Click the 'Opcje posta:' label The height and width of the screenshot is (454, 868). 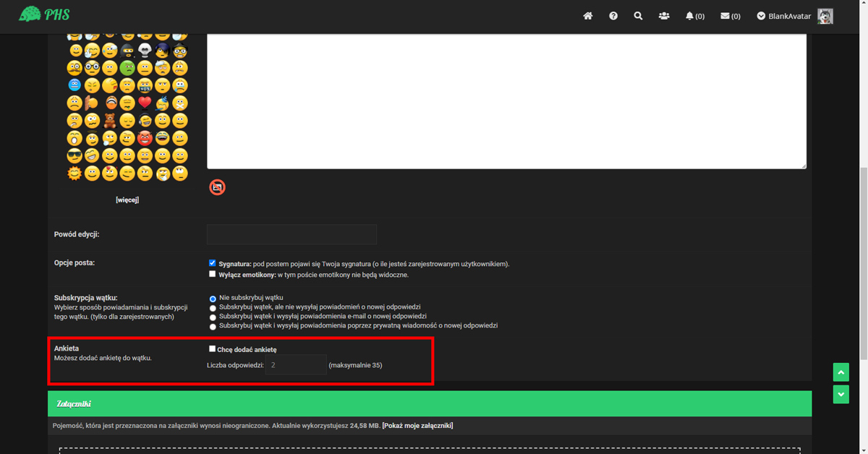pyautogui.click(x=75, y=262)
